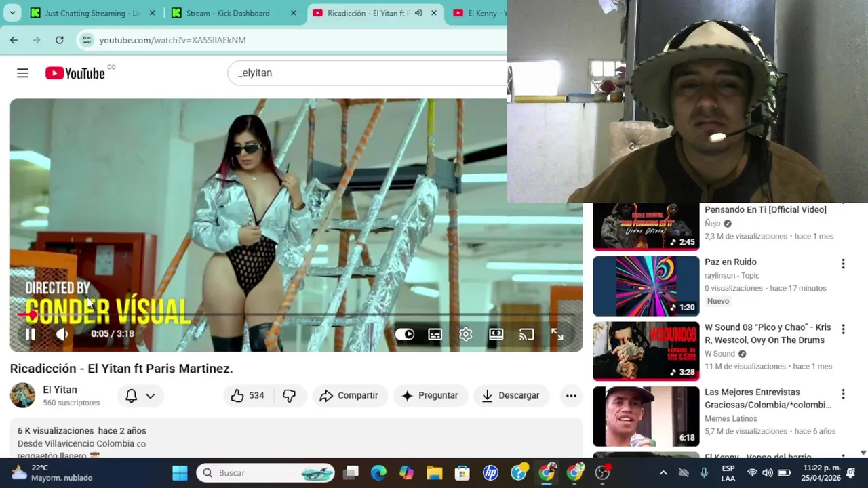Like the video with 534 likes
The height and width of the screenshot is (488, 868).
[247, 396]
